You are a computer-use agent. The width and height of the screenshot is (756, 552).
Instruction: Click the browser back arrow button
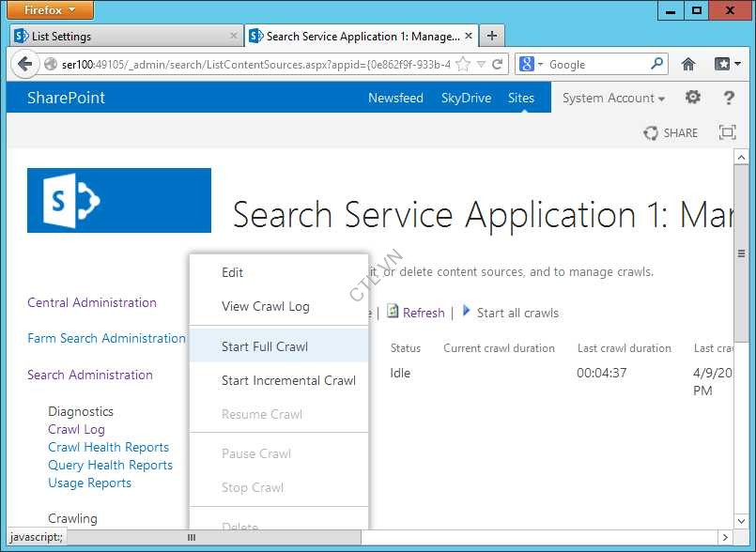pos(24,65)
